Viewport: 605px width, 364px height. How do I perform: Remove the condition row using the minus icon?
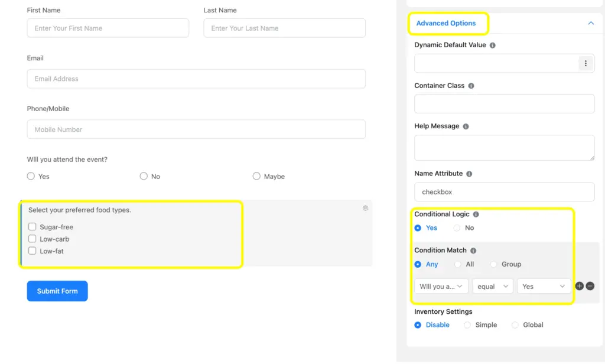pos(590,286)
